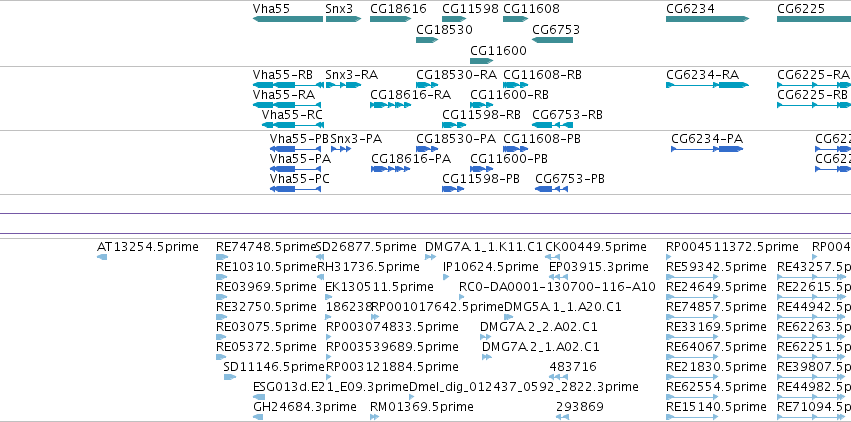Open the Vha55-PC protein feature
The image size is (851, 422).
click(295, 189)
